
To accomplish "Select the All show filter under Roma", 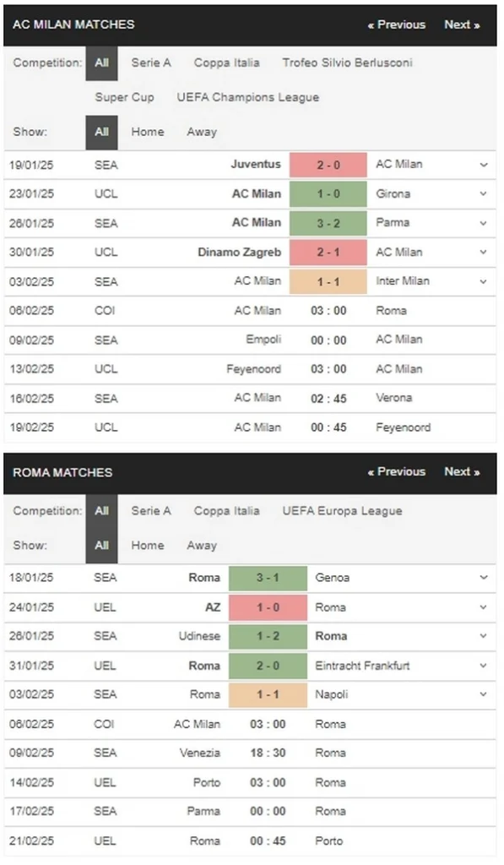I will pyautogui.click(x=101, y=546).
